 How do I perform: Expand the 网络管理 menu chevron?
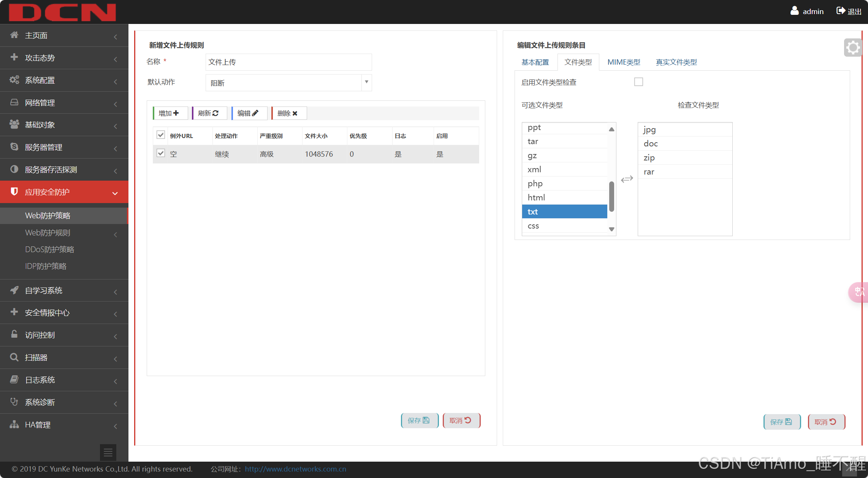(x=115, y=104)
